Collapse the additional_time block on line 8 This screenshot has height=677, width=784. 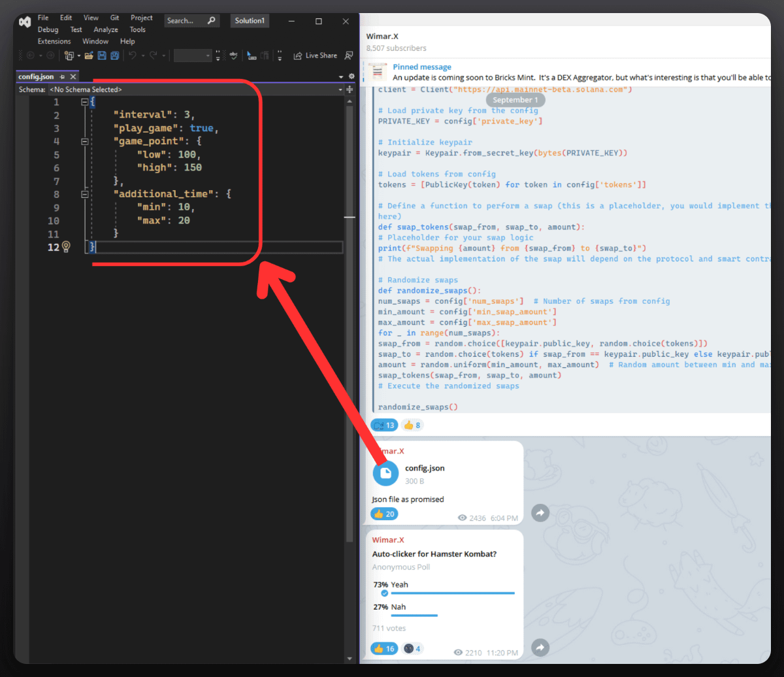click(x=84, y=194)
